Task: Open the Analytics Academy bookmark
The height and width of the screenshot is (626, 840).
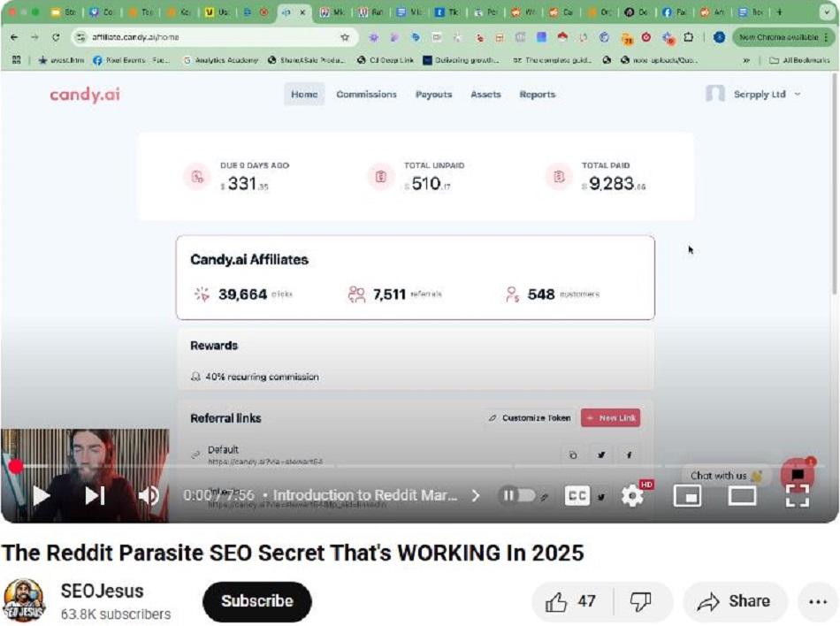Action: click(x=221, y=60)
